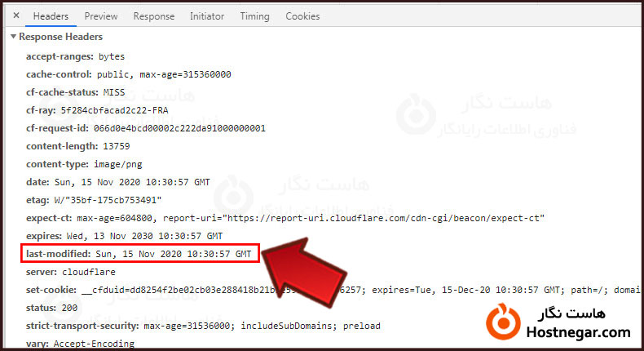644x351 pixels.
Task: Click the cache-control header value
Action: coord(164,74)
